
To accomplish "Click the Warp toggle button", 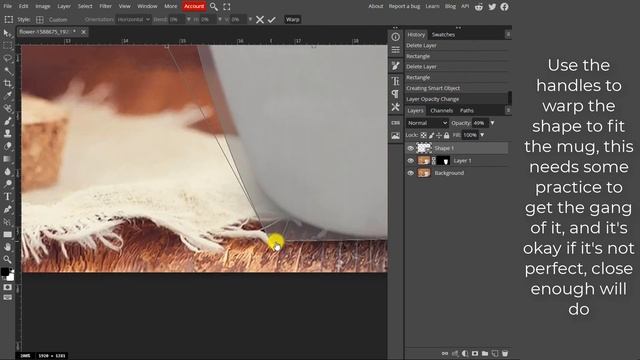I will (292, 19).
